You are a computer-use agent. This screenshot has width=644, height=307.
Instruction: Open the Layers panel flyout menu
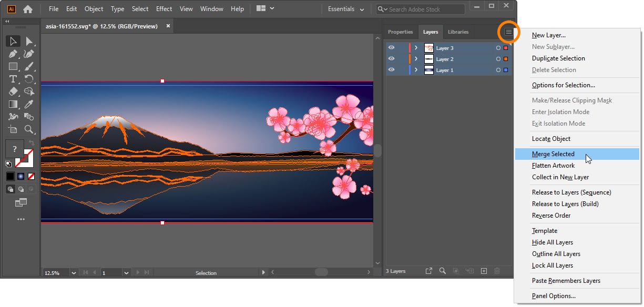tap(508, 32)
